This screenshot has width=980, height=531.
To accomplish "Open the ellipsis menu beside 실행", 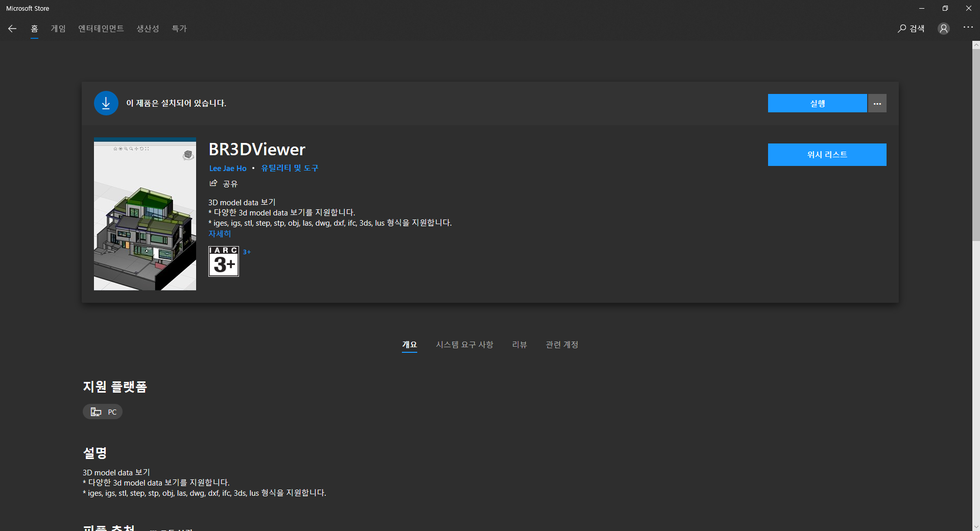I will pyautogui.click(x=877, y=103).
